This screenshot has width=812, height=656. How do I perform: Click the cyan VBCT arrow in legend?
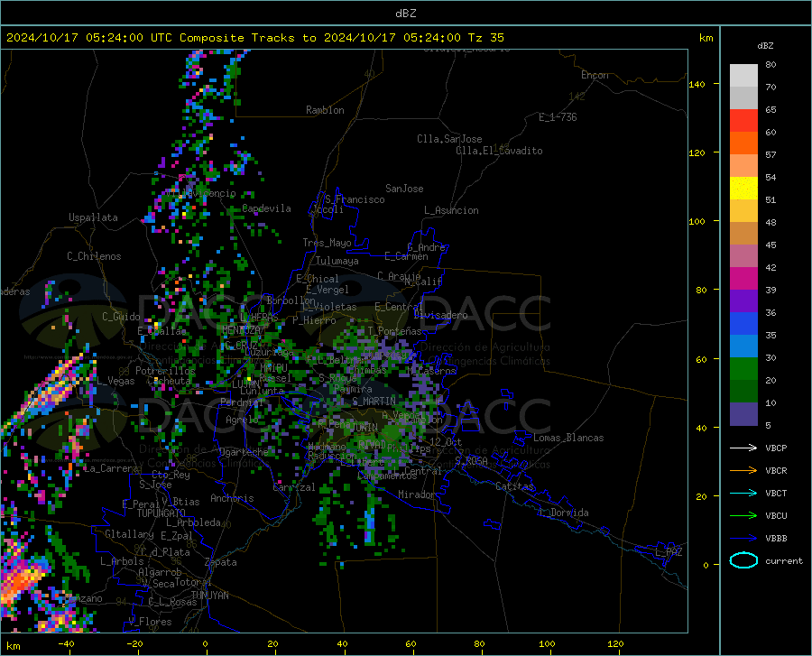coord(743,493)
